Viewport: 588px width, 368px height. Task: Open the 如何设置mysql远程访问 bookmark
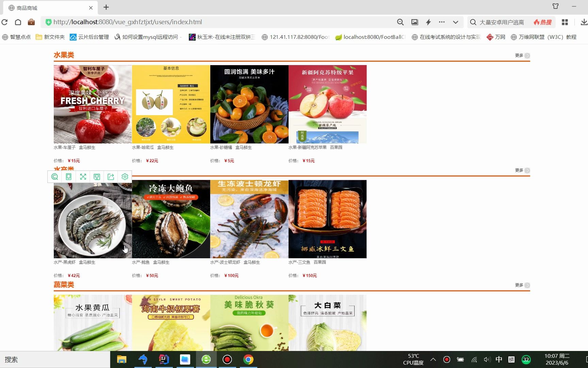(148, 37)
